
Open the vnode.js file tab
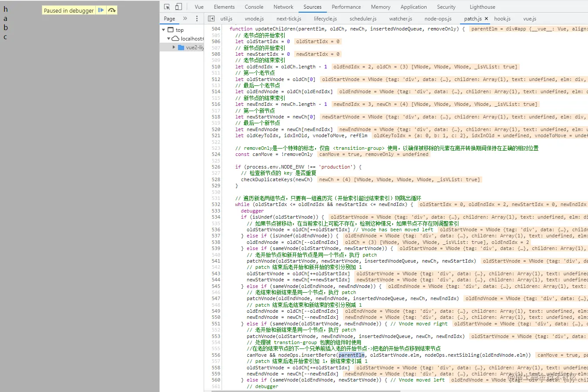tap(254, 19)
